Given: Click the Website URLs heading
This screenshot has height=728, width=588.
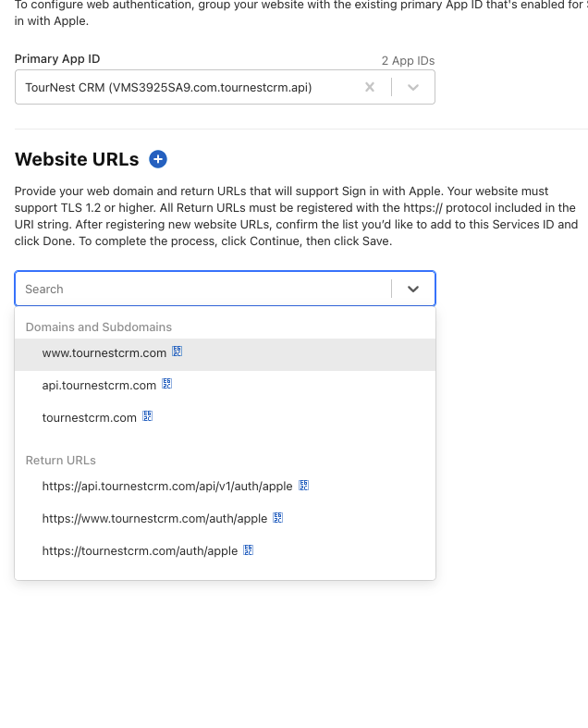Looking at the screenshot, I should point(77,159).
